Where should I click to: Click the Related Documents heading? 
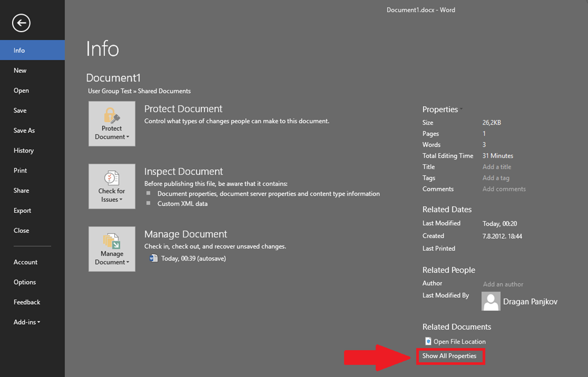tap(457, 327)
